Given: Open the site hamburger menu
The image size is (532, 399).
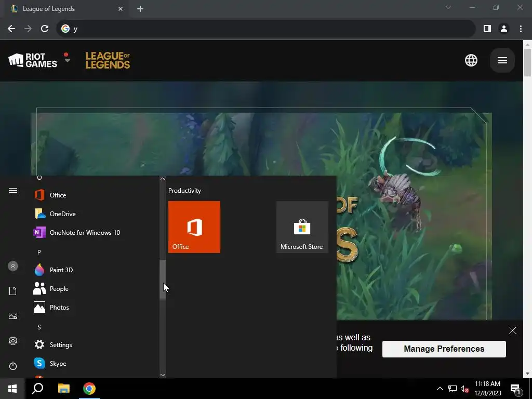Looking at the screenshot, I should coord(502,60).
